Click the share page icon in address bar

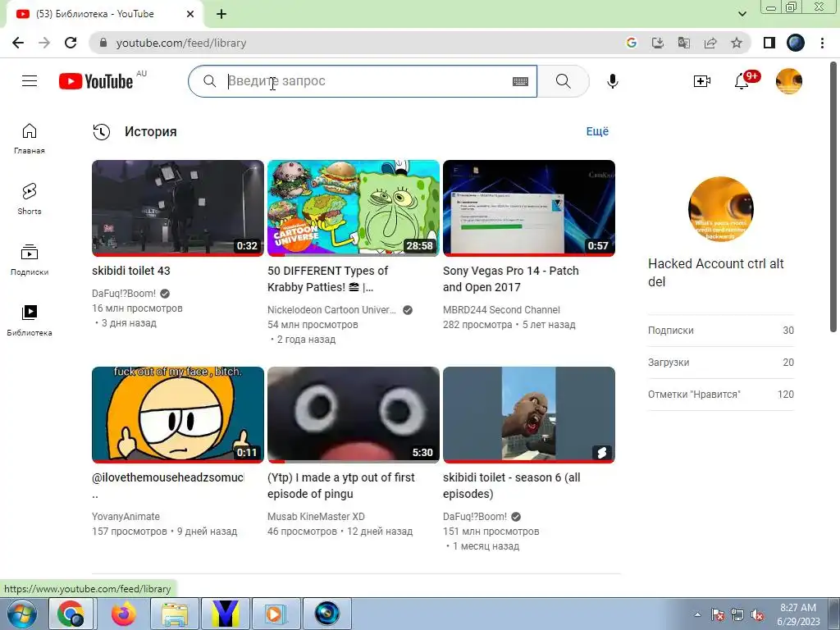click(x=710, y=43)
